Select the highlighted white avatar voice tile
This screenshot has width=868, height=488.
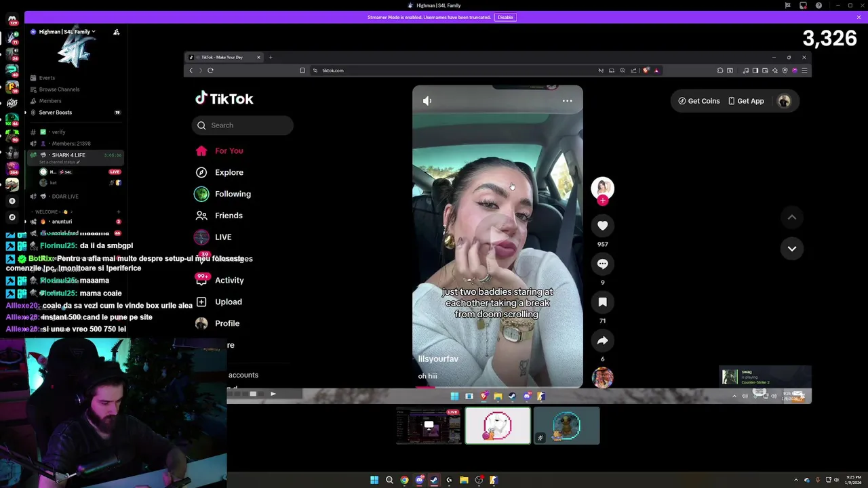coord(498,426)
